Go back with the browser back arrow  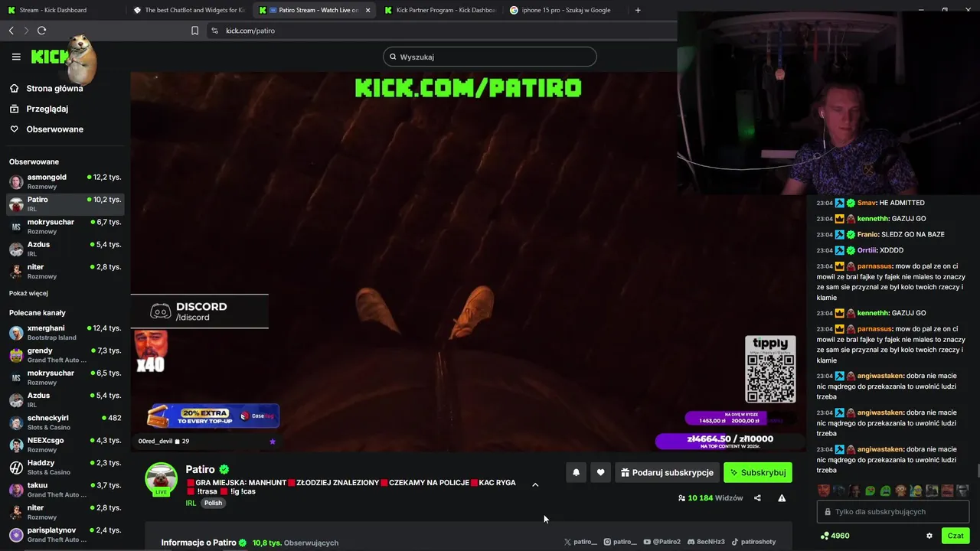pyautogui.click(x=11, y=31)
